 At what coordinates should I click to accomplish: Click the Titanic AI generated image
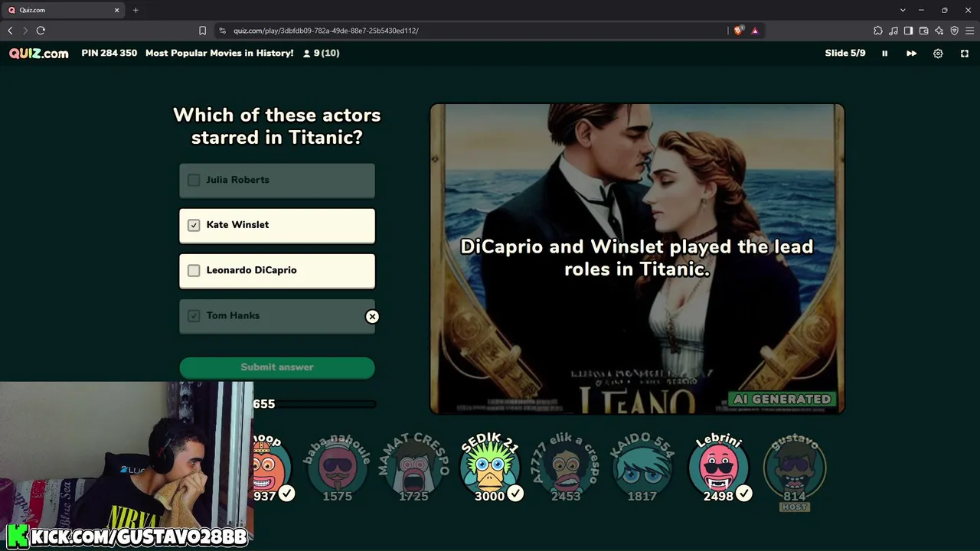point(637,259)
